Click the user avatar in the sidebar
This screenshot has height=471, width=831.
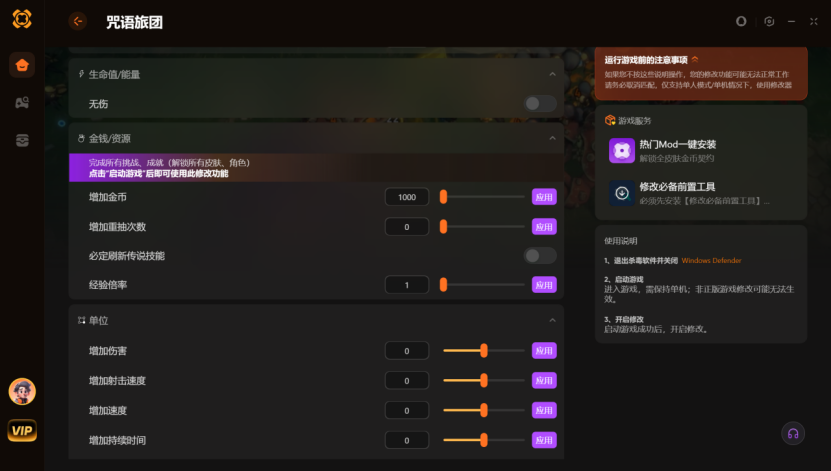(x=22, y=391)
